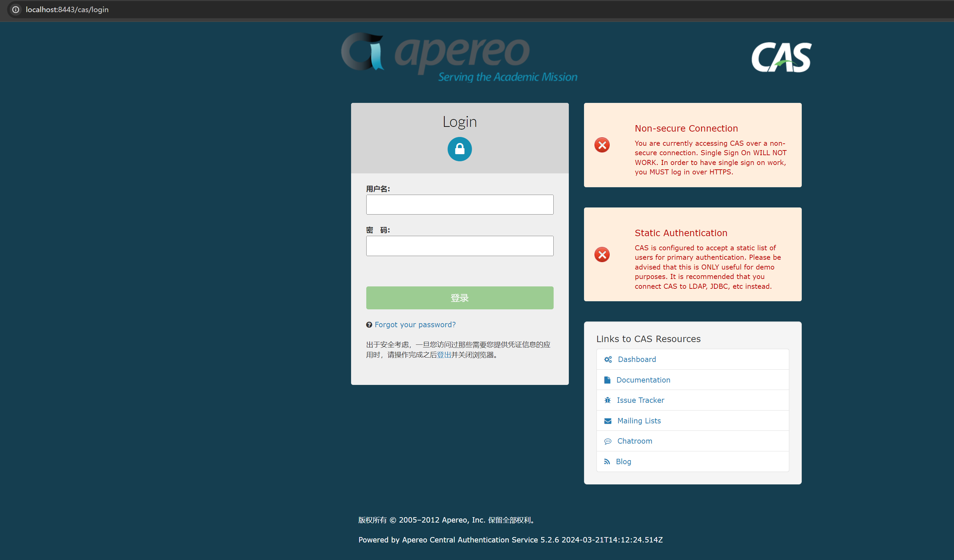The width and height of the screenshot is (954, 560).
Task: Click the red error icon beside Static Authentication
Action: (602, 255)
